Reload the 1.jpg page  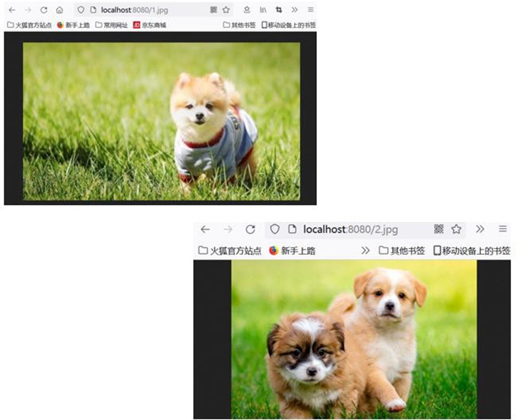pyautogui.click(x=43, y=10)
